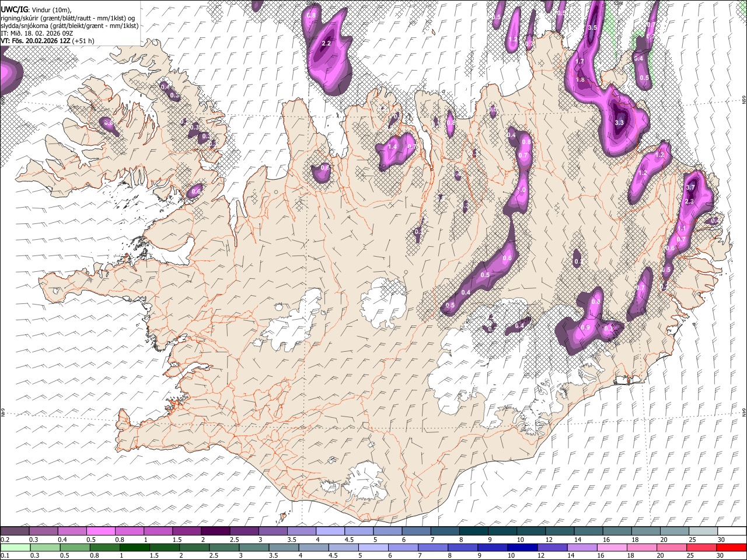This screenshot has width=747, height=560.
Task: Pick the dark teal 8 swatch in upper row
Action: 474,531
